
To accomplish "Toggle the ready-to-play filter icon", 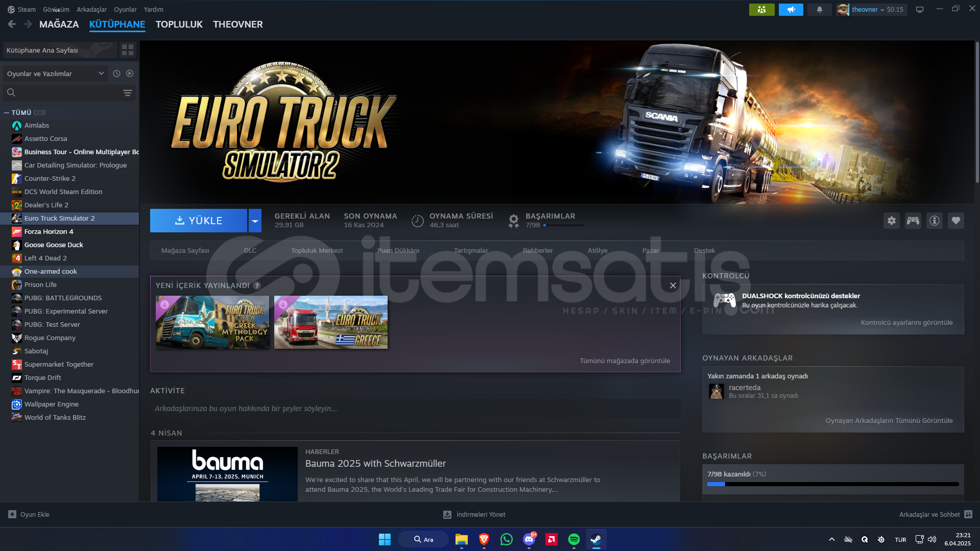I will click(x=130, y=74).
